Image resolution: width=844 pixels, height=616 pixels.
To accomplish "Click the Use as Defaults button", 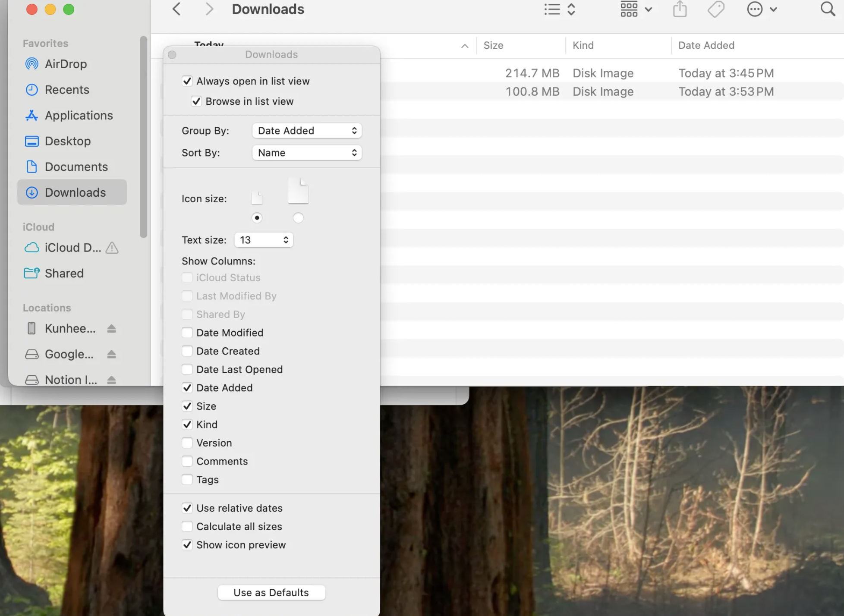I will coord(271,593).
